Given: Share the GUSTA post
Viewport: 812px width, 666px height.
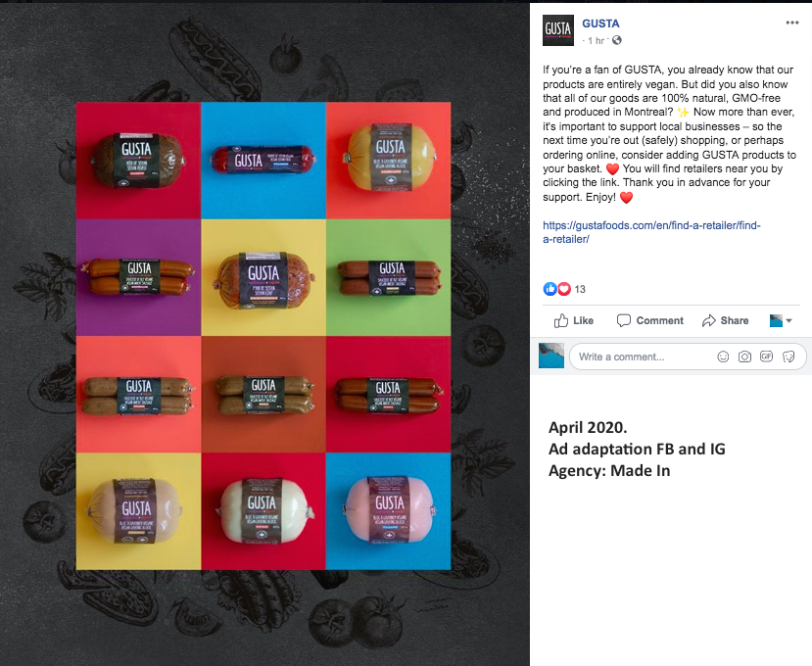Looking at the screenshot, I should [x=725, y=320].
